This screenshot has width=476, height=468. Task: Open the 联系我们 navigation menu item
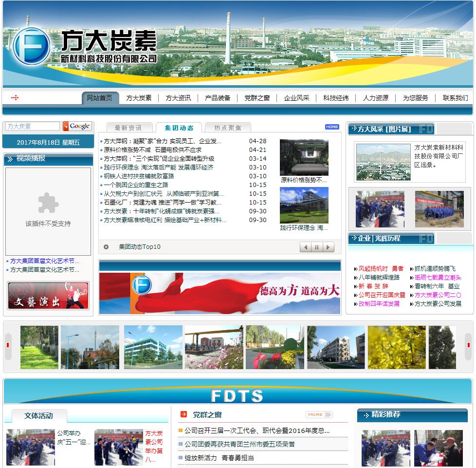click(x=456, y=98)
